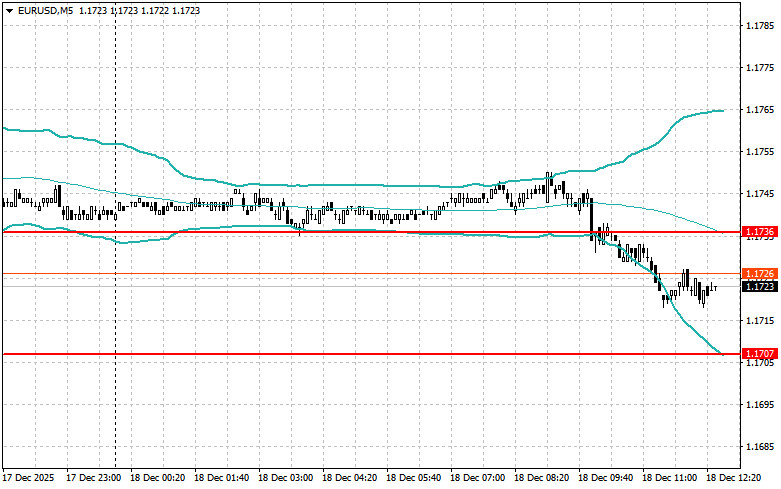Viewport: 781px width, 489px height.
Task: Click the orange 1.1726 price level label
Action: (x=760, y=273)
